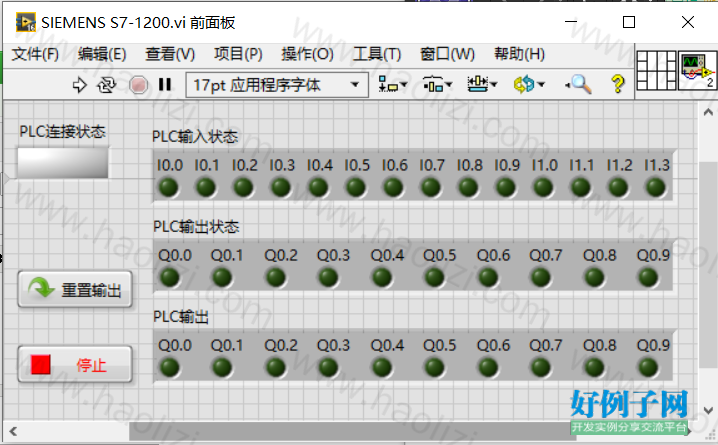Open the 帮助(H) menu
This screenshot has width=718, height=445.
pyautogui.click(x=519, y=54)
